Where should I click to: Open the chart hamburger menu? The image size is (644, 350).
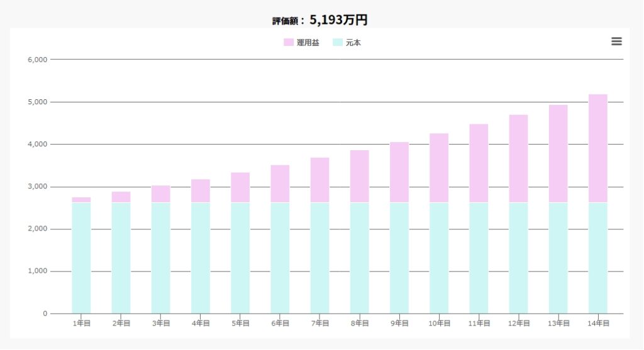tap(616, 41)
